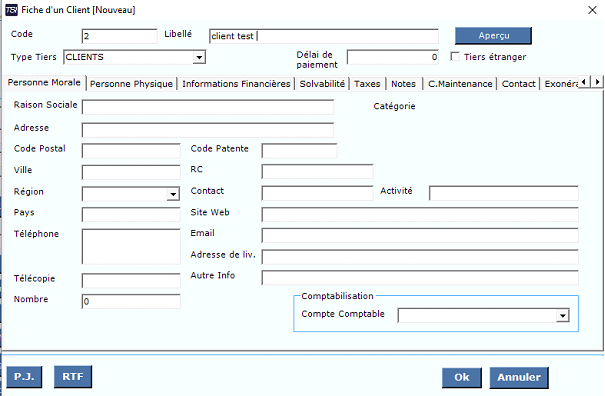Screen dimensions: 605x396
Task: Open the Solvabilité tab
Action: pos(322,84)
